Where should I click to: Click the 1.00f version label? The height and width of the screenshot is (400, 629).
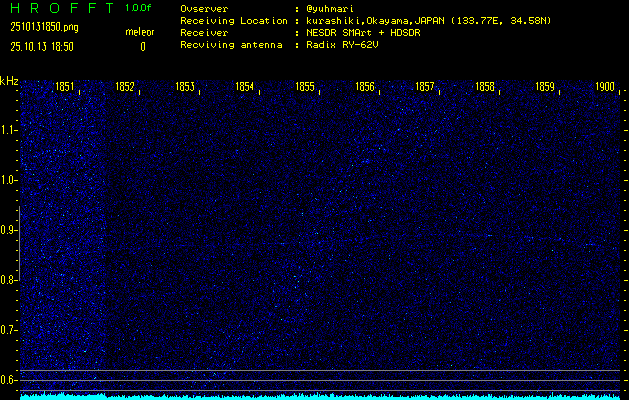coord(139,8)
